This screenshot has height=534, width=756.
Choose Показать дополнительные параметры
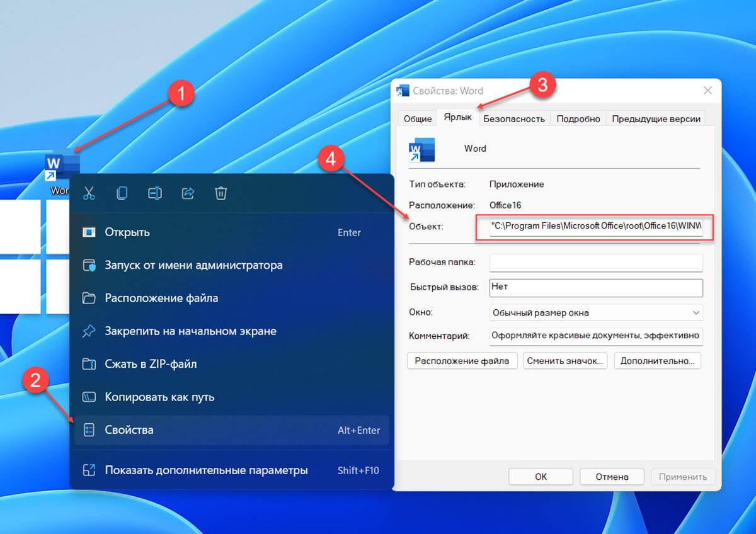pos(231,470)
